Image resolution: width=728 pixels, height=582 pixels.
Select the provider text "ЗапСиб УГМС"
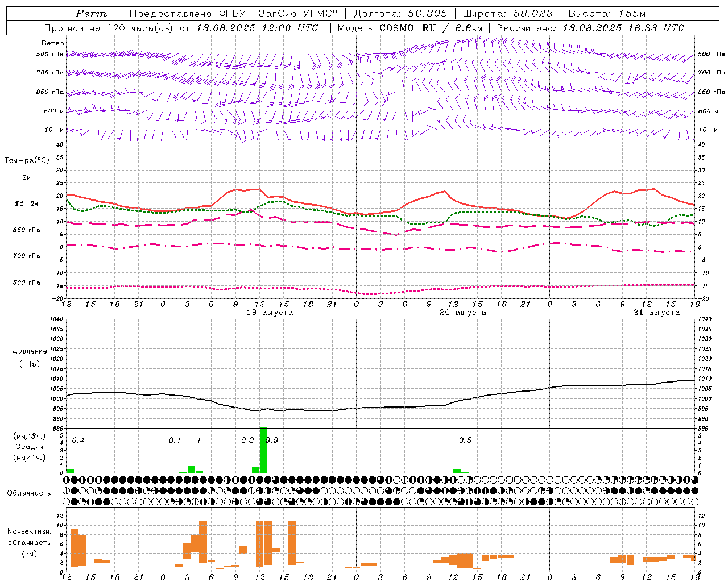pyautogui.click(x=295, y=14)
